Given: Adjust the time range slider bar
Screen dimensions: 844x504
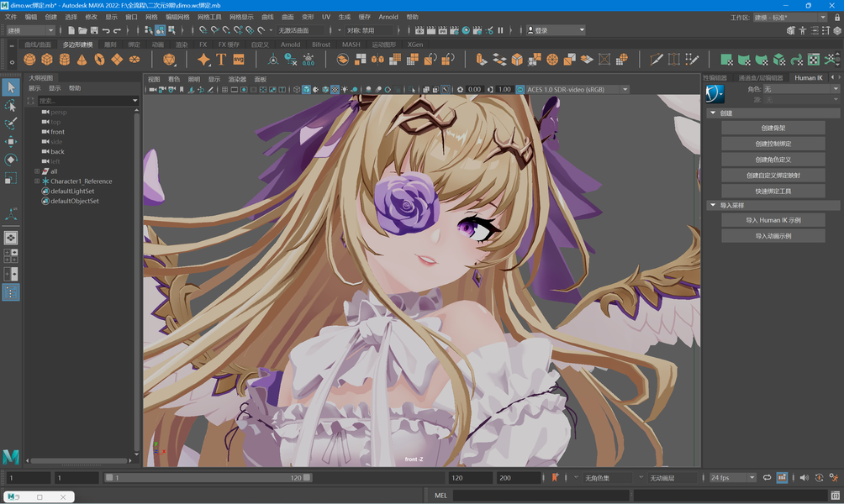Looking at the screenshot, I should pyautogui.click(x=208, y=478).
